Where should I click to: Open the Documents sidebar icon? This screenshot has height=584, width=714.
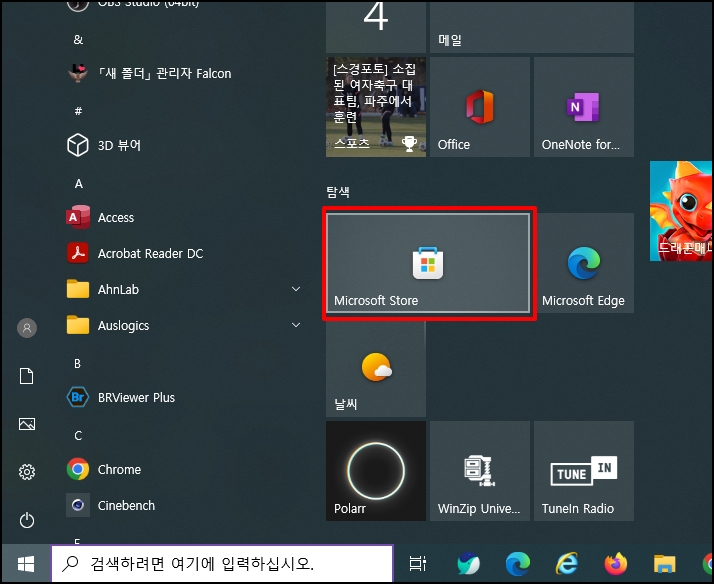click(x=26, y=376)
